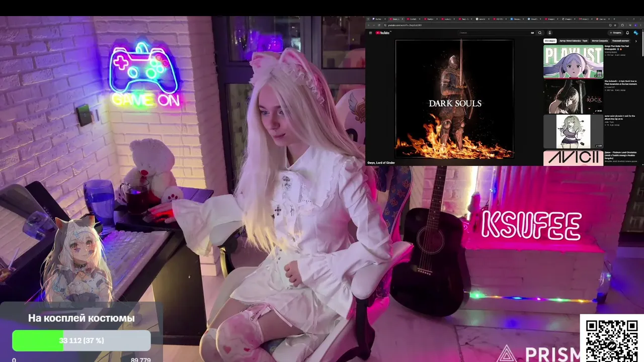Screen dimensions: 644x362
Task: Click the 'Создать' create button
Action: [x=615, y=33]
